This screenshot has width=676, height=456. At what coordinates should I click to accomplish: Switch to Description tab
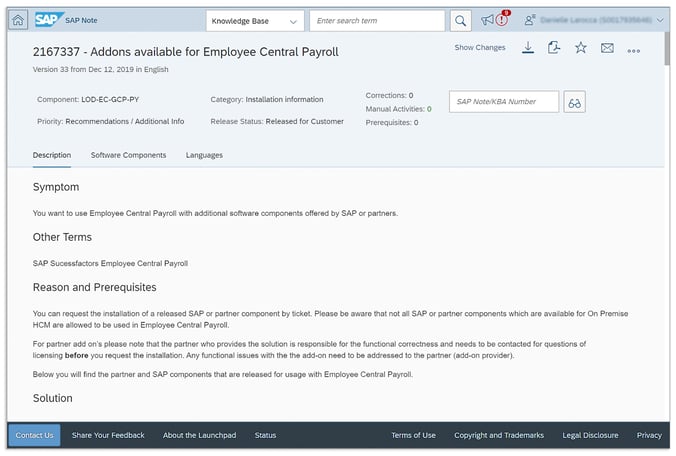coord(52,155)
